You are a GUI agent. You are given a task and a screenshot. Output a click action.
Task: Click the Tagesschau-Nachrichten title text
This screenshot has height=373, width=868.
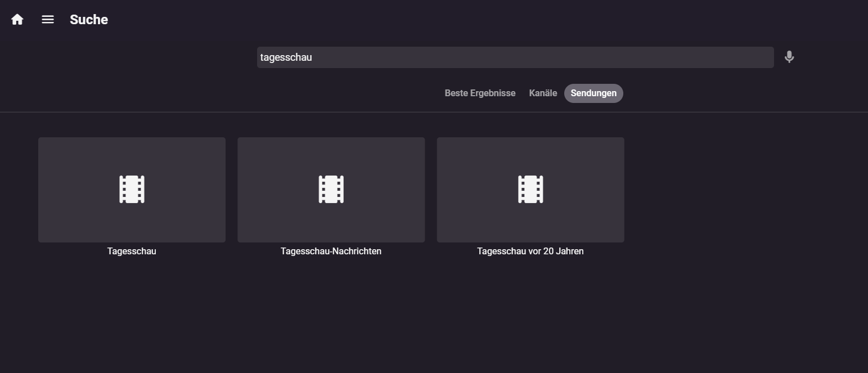[x=331, y=251]
